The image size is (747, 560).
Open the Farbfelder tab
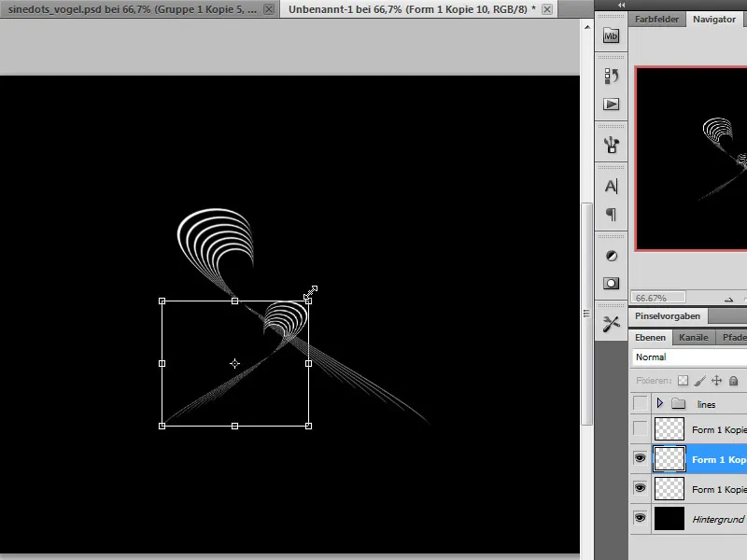[x=656, y=19]
